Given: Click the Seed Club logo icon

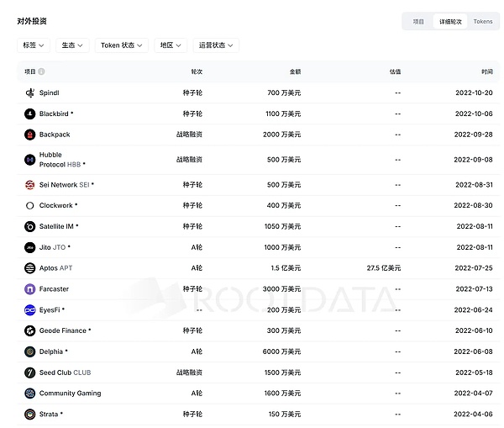Looking at the screenshot, I should (x=30, y=373).
